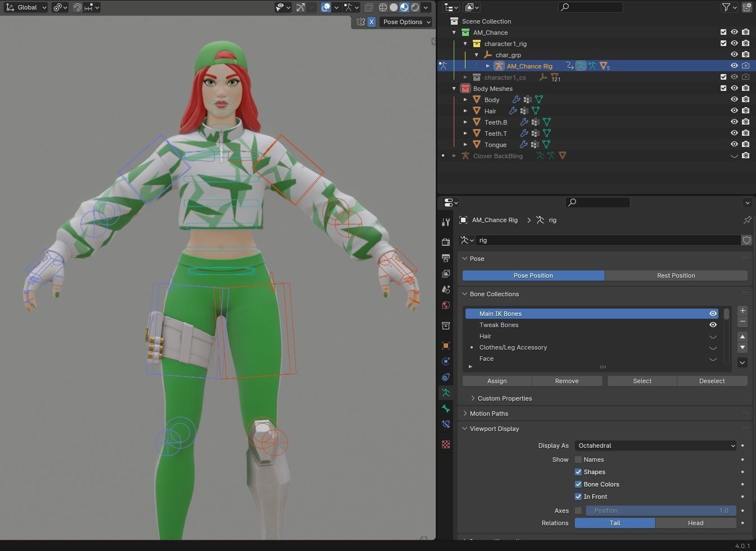Remove the bone collection with minus
Image resolution: width=756 pixels, height=551 pixels.
pos(743,322)
